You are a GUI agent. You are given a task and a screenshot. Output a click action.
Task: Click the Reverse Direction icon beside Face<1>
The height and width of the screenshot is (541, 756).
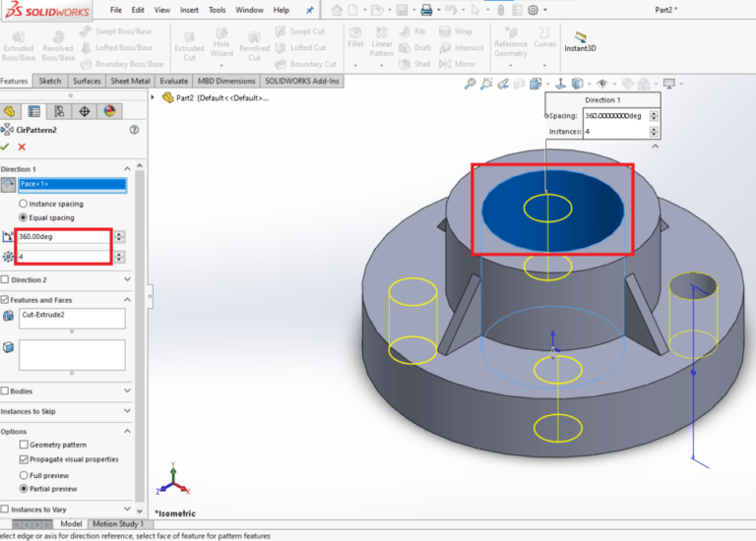(x=8, y=184)
